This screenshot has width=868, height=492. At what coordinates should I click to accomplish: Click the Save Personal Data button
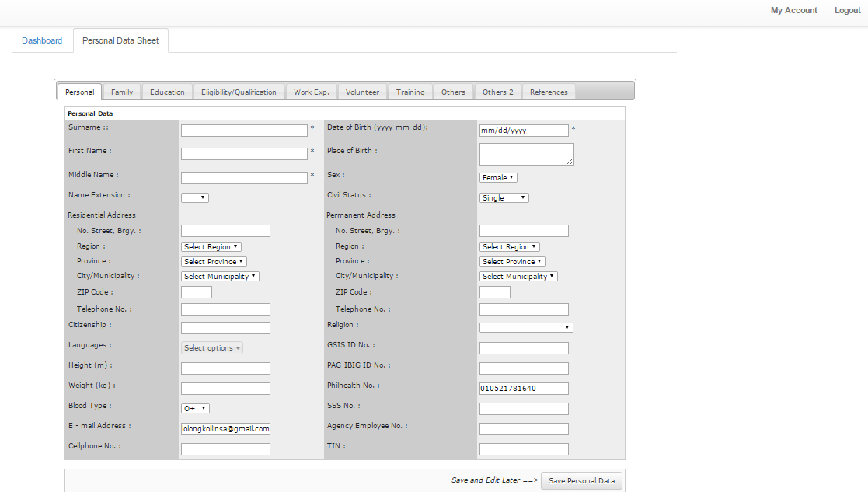click(581, 480)
